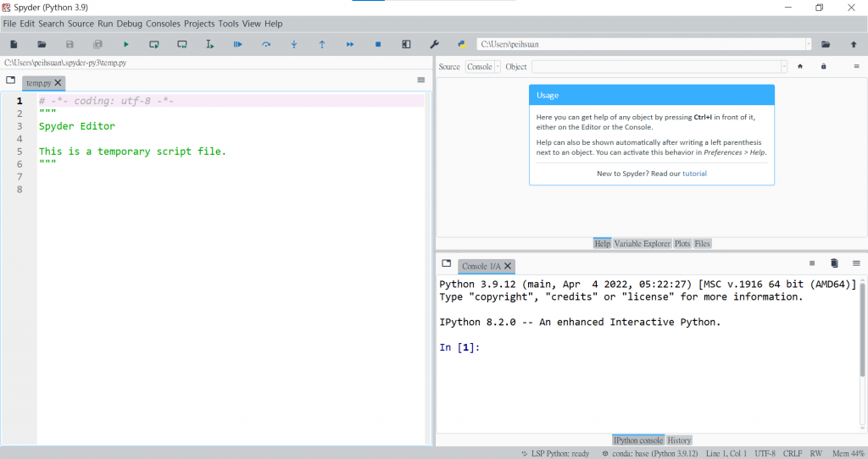Image resolution: width=868 pixels, height=459 pixels.
Task: Open console pane options hamburger menu
Action: 856,263
